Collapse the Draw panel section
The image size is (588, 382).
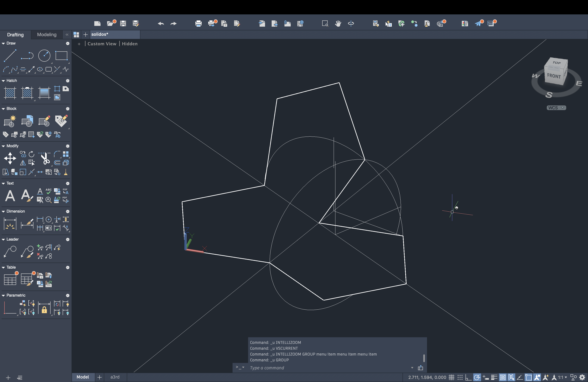[x=3, y=43]
